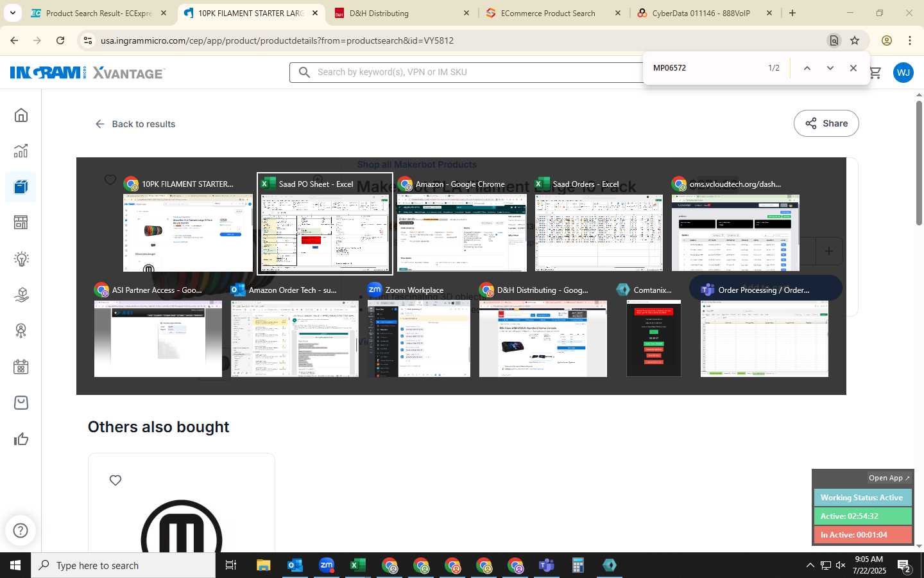The height and width of the screenshot is (578, 924).
Task: Open Microsoft Teams from taskbar
Action: [547, 565]
